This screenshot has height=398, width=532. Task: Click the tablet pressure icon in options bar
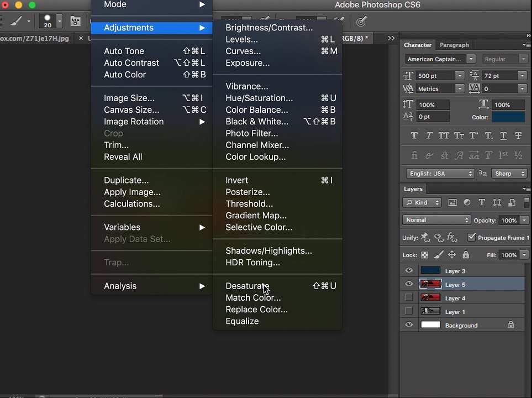tap(361, 22)
